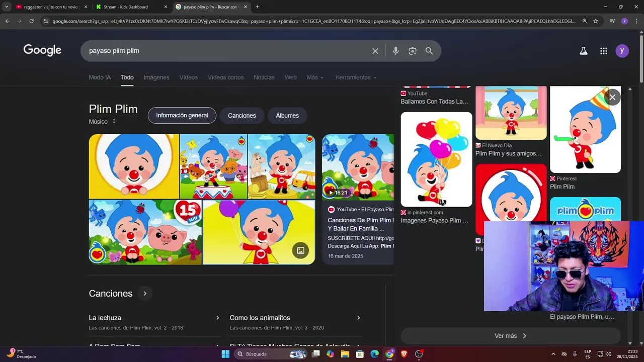Start voice search with the microphone icon
Viewport: 644px width, 362px height.
coord(396,51)
